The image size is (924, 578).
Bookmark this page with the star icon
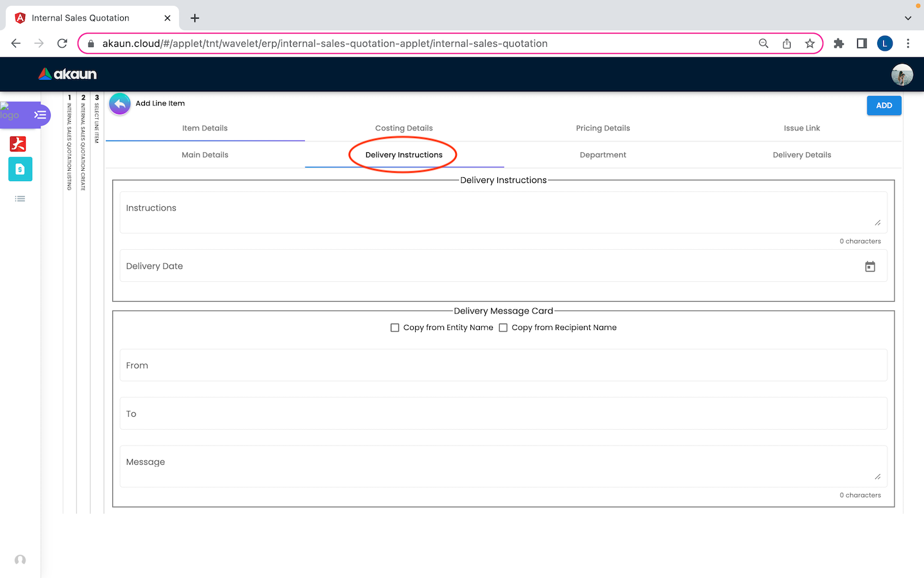(x=810, y=44)
